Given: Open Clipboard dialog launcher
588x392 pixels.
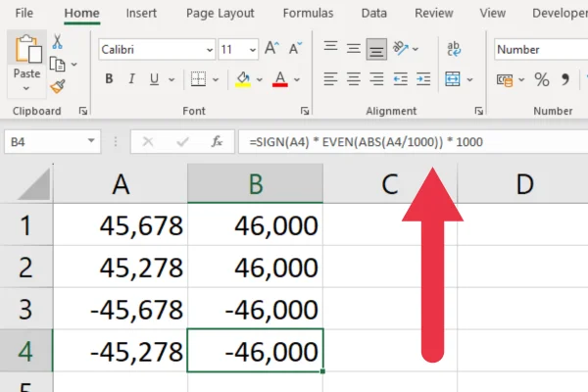Looking at the screenshot, I should [83, 111].
